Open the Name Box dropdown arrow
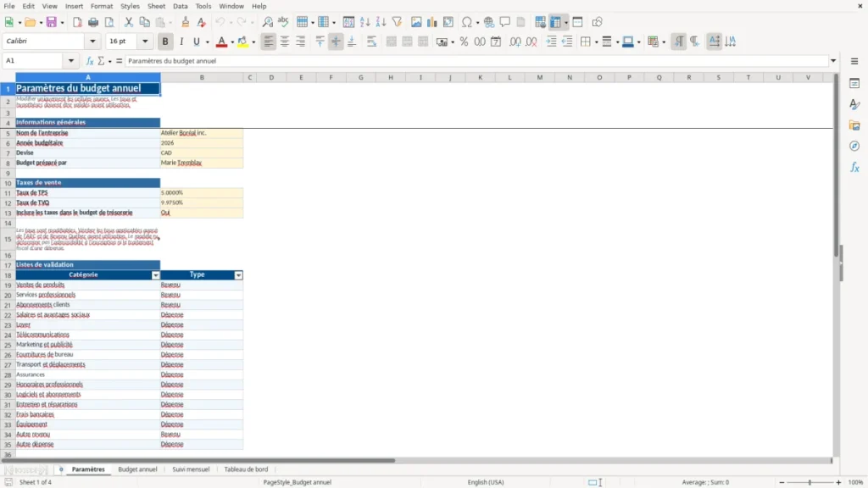868x488 pixels. click(71, 61)
